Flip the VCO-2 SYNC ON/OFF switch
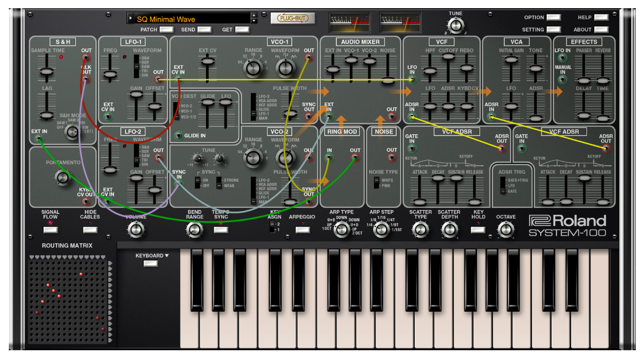 point(198,183)
